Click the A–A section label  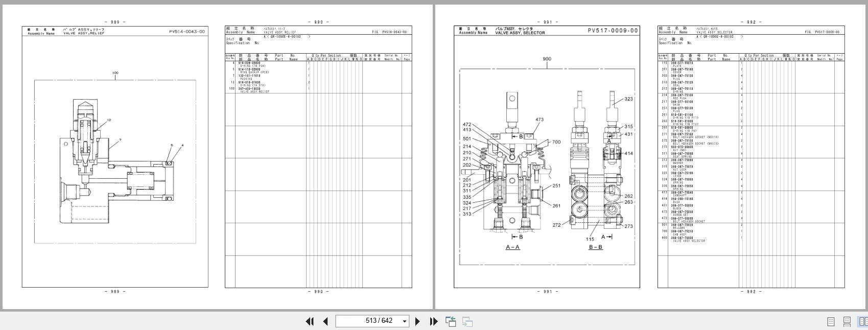(x=513, y=247)
